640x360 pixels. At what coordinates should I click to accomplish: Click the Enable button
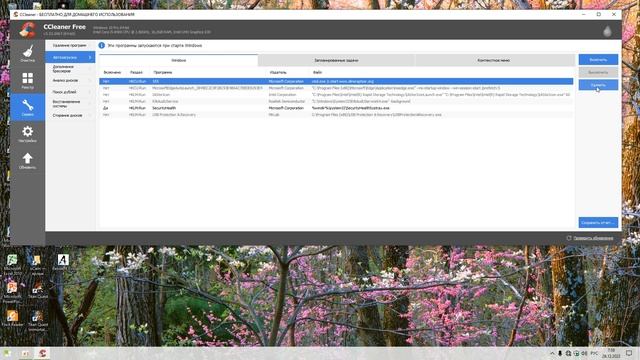pos(598,60)
